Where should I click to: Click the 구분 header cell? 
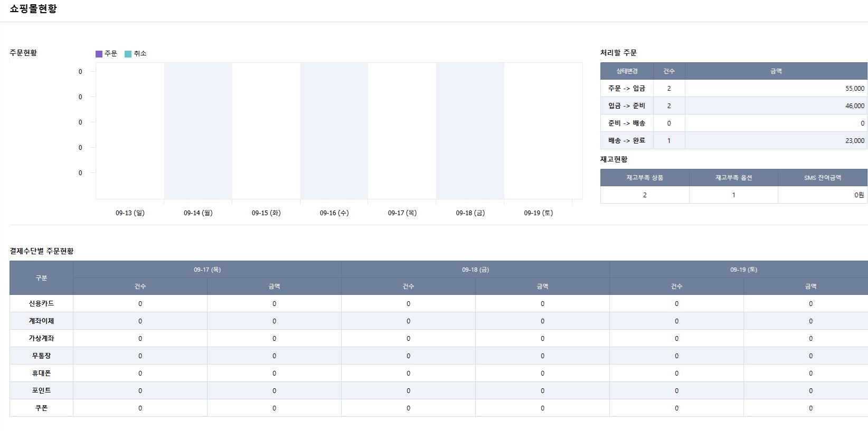click(41, 278)
